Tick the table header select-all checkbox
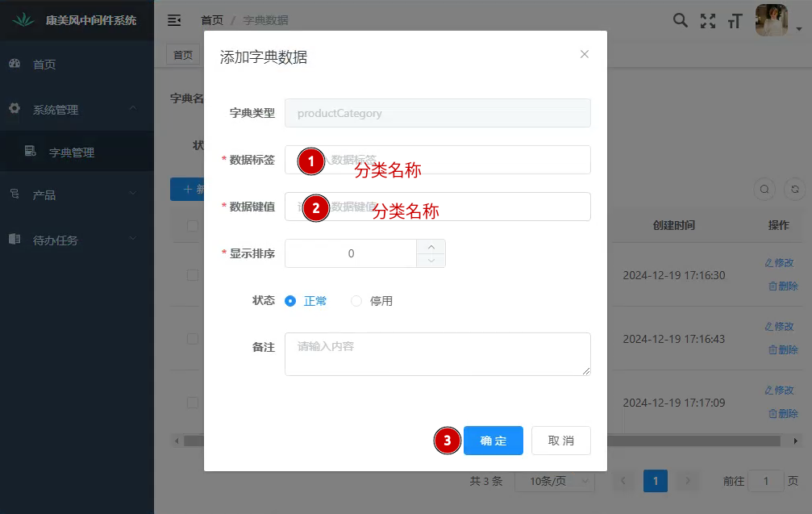812x514 pixels. point(193,226)
